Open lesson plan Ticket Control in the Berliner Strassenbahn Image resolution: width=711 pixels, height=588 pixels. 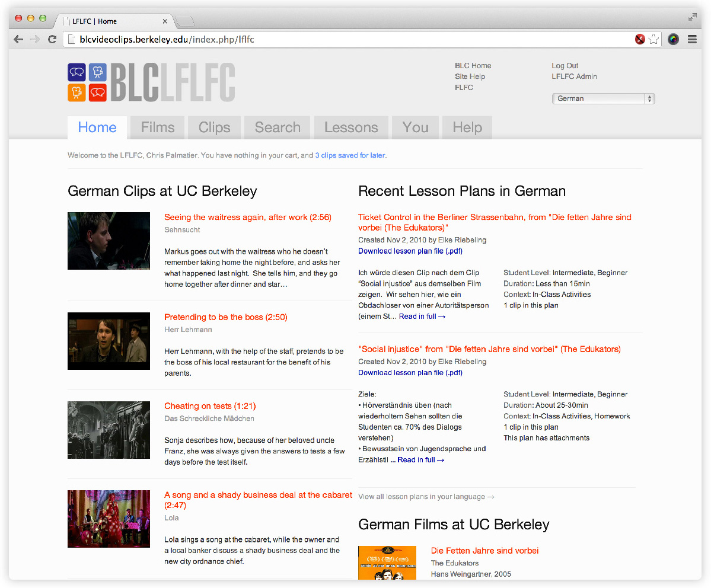pyautogui.click(x=495, y=222)
